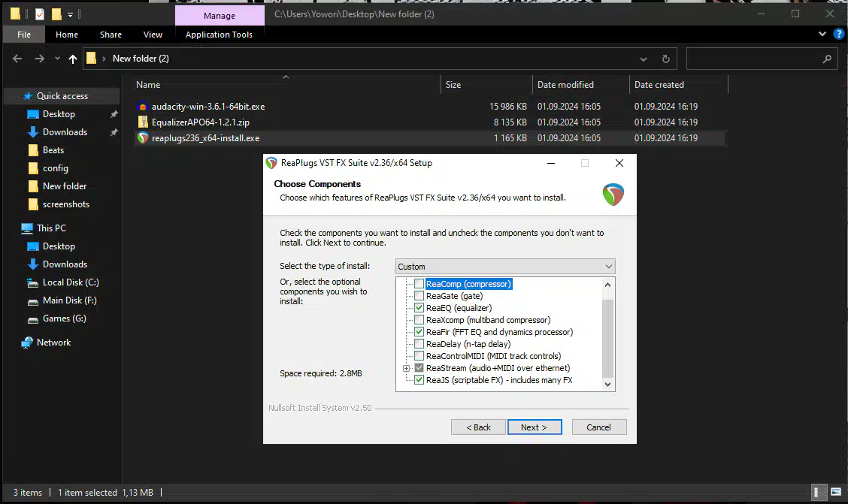
Task: Open the install type dropdown showing Custom
Action: point(505,267)
